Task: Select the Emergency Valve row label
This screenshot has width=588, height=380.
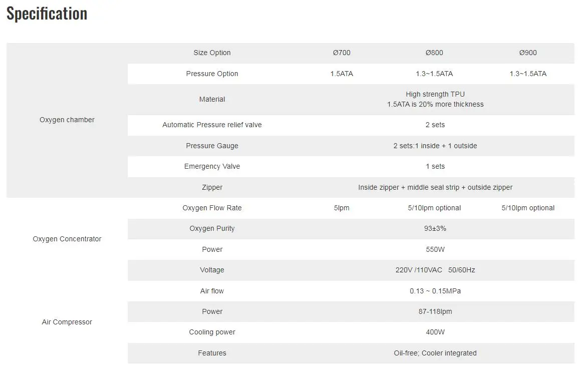Action: [x=212, y=167]
